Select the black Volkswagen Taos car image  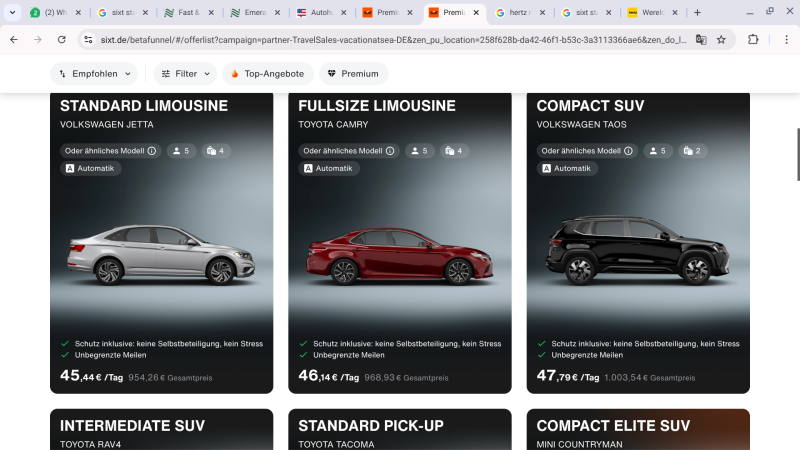click(638, 250)
